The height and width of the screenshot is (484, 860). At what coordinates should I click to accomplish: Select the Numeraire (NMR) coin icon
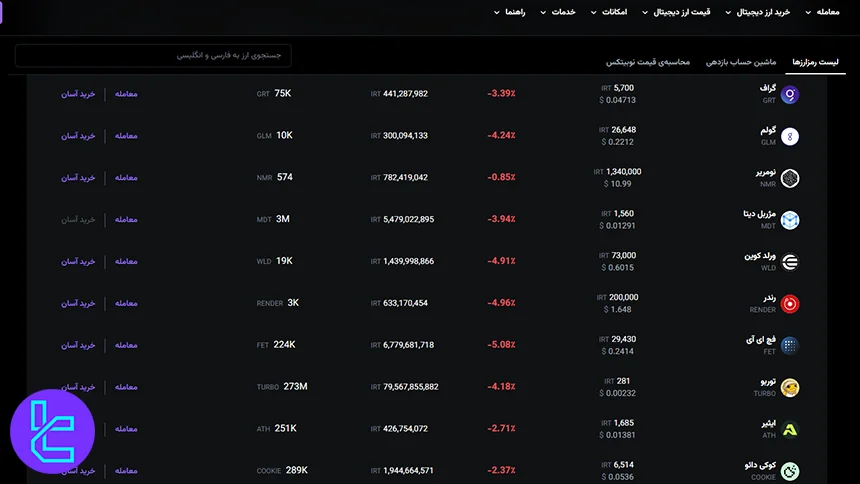coord(790,178)
